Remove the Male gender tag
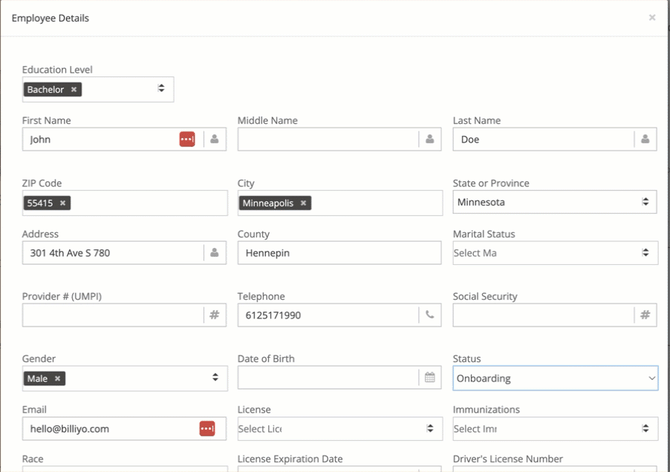Screen dimensions: 670x472 58,378
